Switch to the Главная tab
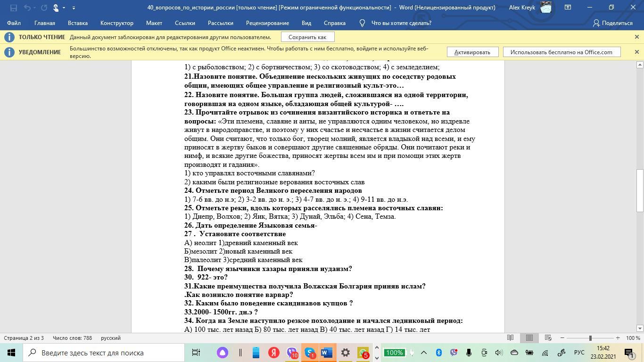Image resolution: width=644 pixels, height=362 pixels. pyautogui.click(x=45, y=23)
